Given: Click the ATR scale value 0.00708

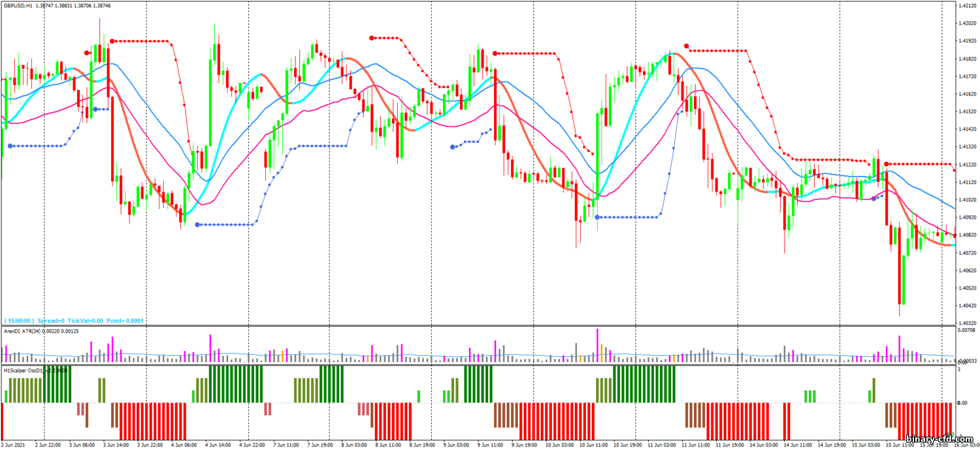Looking at the screenshot, I should [967, 330].
